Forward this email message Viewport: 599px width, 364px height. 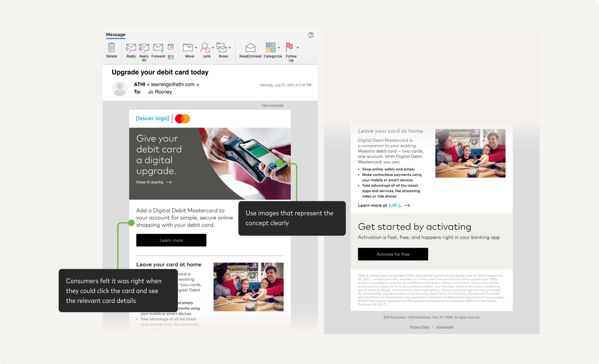[x=158, y=48]
